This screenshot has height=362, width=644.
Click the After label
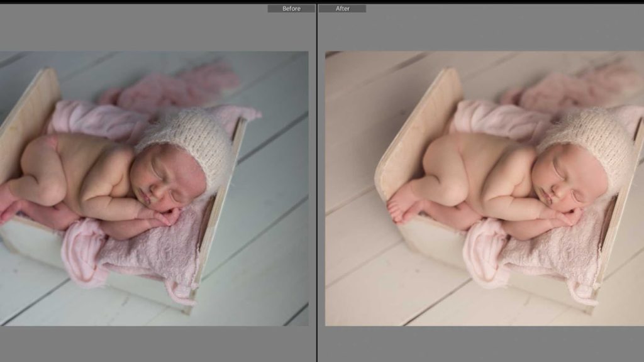tap(343, 9)
